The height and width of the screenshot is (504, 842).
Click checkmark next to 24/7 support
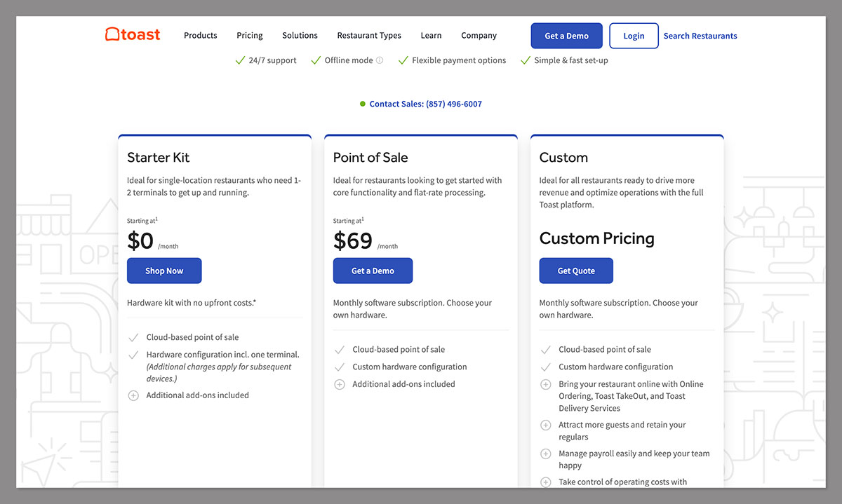pos(239,60)
